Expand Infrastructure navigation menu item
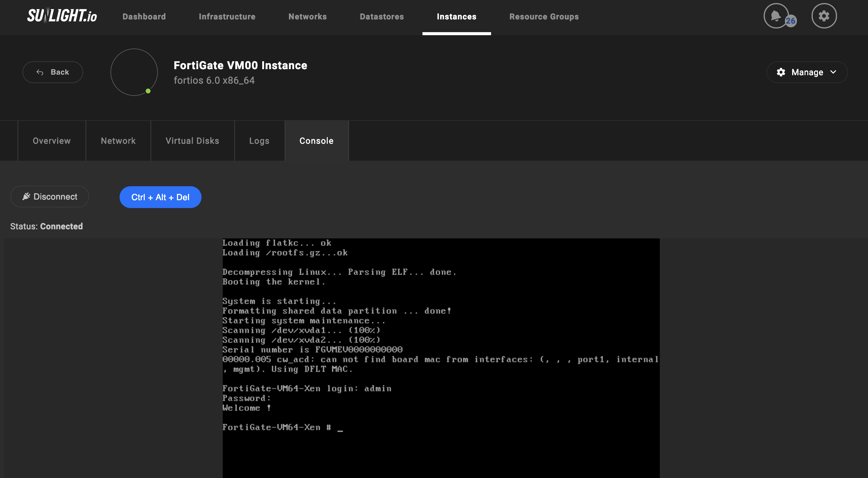 [227, 16]
